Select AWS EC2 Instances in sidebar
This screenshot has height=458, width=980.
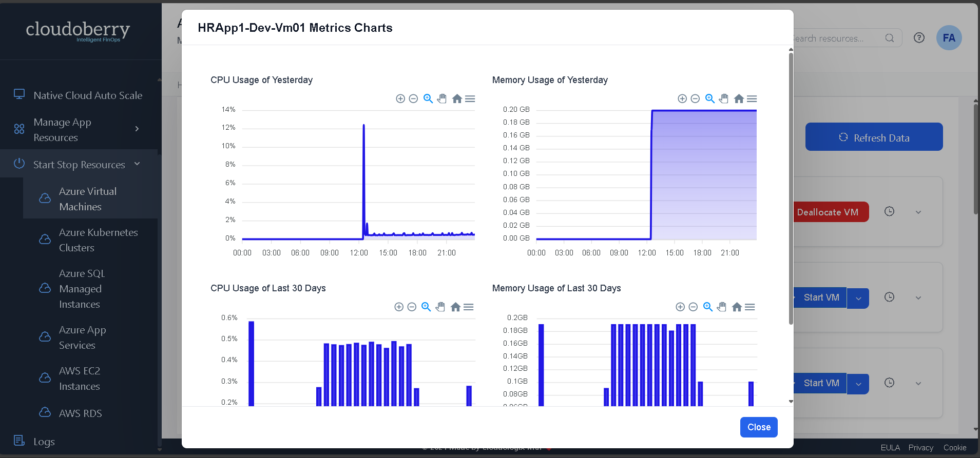coord(90,379)
